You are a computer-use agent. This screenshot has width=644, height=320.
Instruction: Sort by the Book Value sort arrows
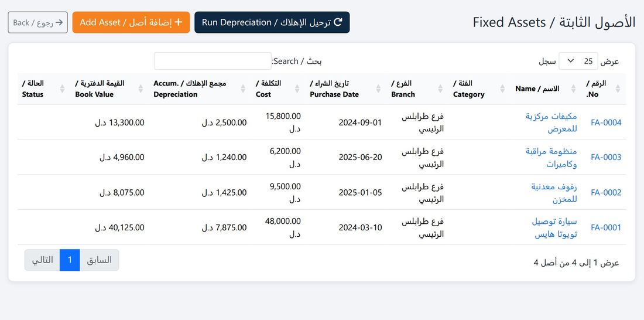pos(141,89)
